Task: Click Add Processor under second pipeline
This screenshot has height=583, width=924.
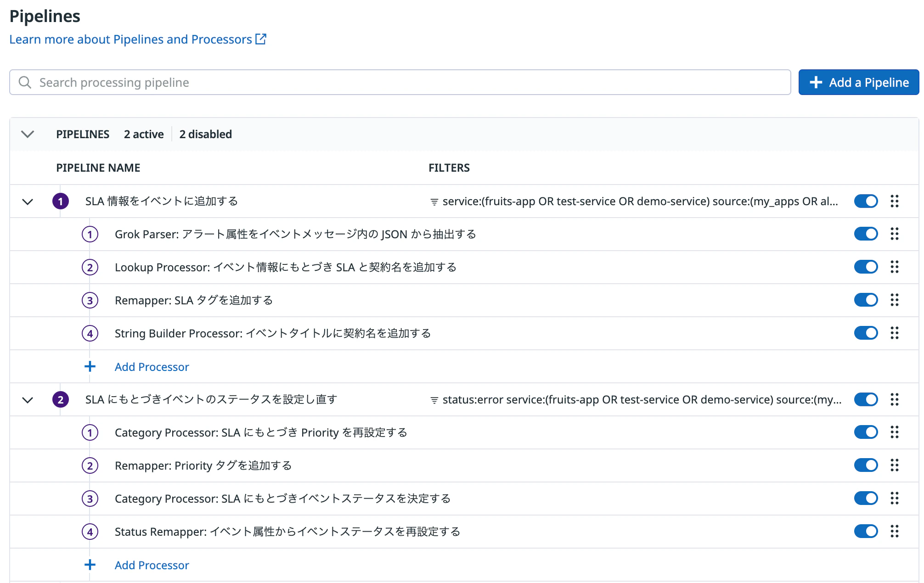Action: click(x=152, y=565)
